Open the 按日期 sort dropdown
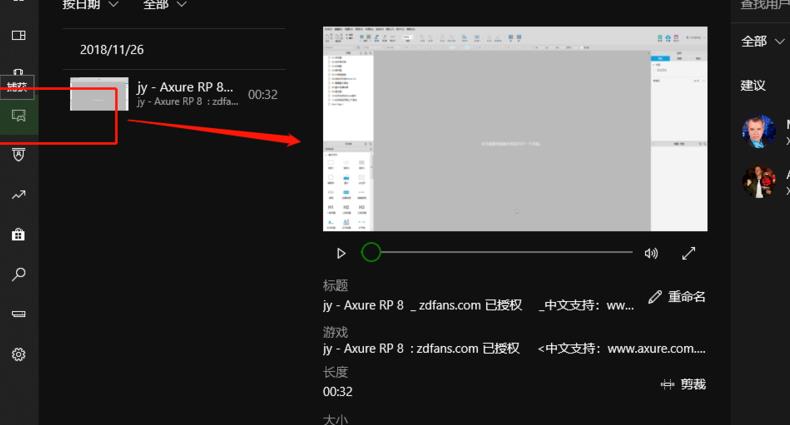The width and height of the screenshot is (790, 425). (90, 5)
